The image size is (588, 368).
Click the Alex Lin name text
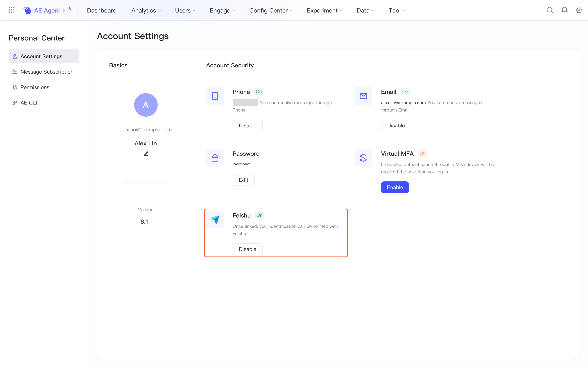[146, 143]
